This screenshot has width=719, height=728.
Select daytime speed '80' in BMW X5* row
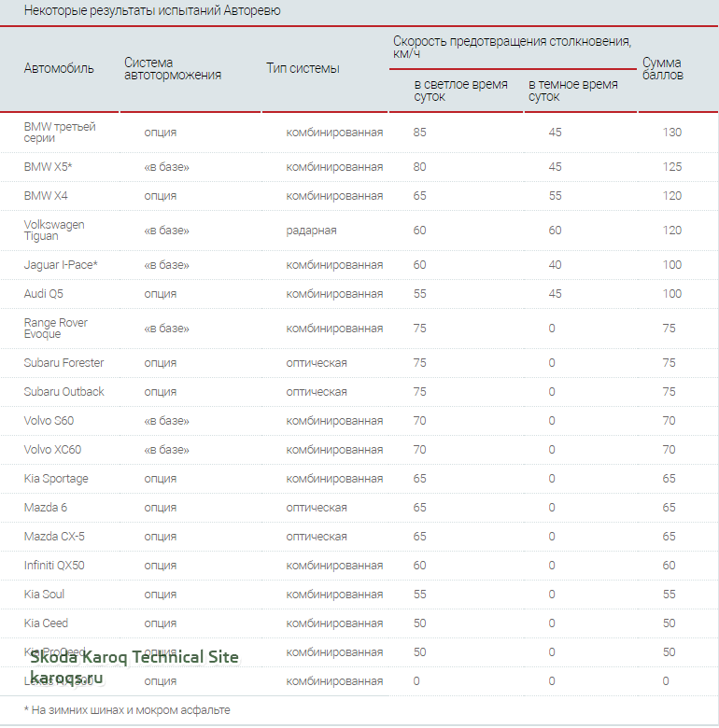(x=419, y=167)
